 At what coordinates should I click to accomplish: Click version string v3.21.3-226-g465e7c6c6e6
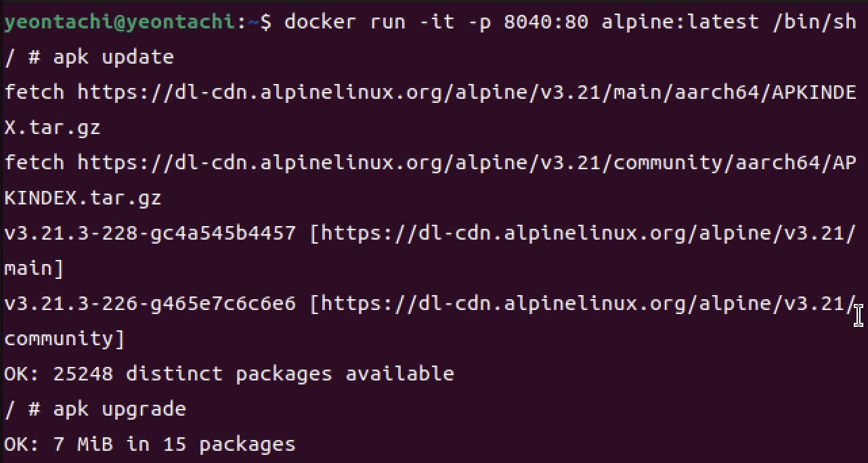point(150,303)
